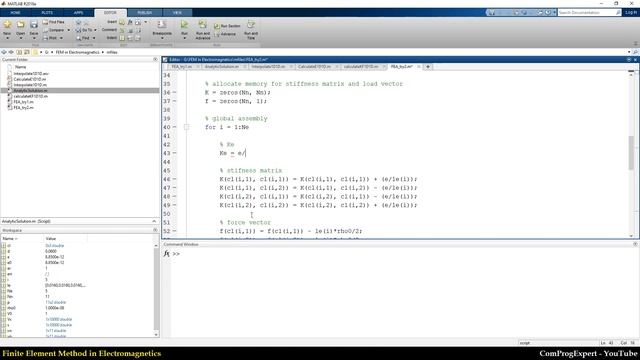Screen dimensions: 640x360
Task: Click the Comment lines icon
Action: coord(122,30)
